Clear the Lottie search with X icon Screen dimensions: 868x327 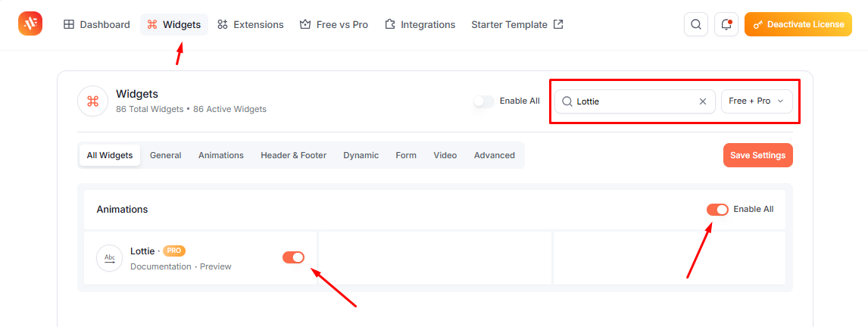click(x=703, y=101)
